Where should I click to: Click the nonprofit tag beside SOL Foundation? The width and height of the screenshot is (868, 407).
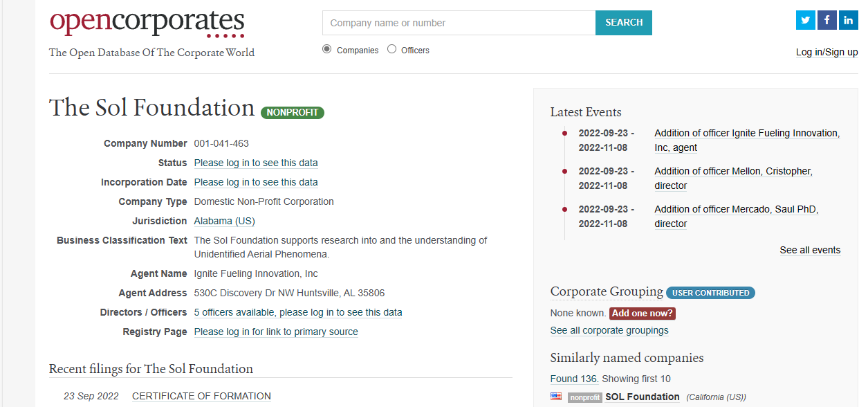click(x=584, y=397)
